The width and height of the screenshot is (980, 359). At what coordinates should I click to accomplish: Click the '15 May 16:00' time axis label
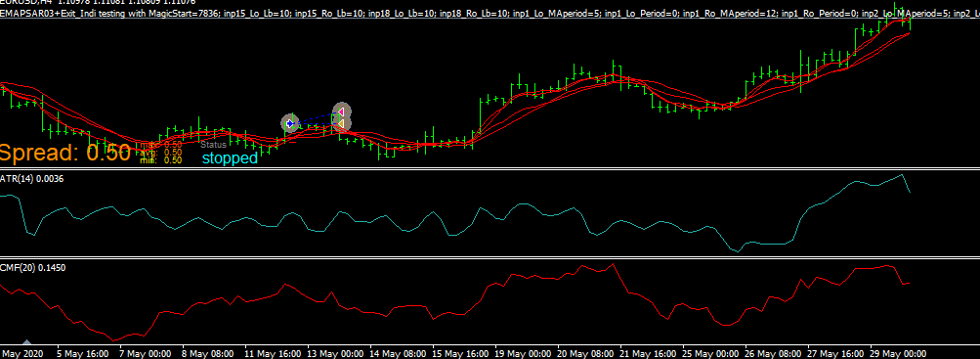460,353
